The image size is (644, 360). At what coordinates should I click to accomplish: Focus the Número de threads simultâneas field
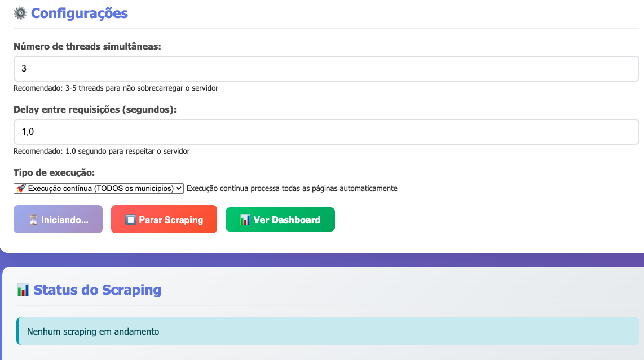[326, 69]
